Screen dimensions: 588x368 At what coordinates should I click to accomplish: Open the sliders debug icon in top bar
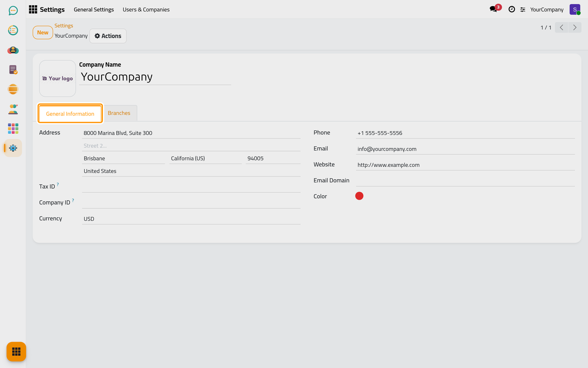pyautogui.click(x=523, y=10)
